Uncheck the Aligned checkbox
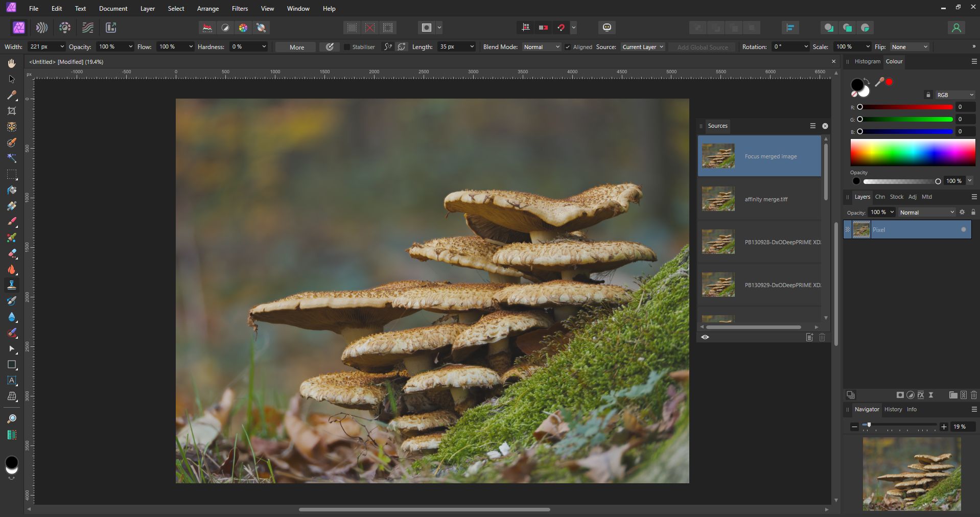Viewport: 980px width, 517px height. coord(567,47)
